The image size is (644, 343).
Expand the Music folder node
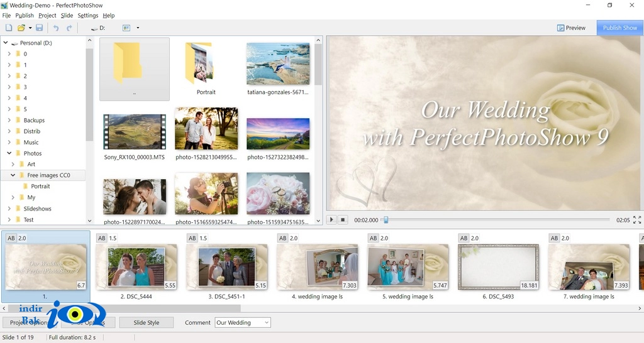click(9, 143)
